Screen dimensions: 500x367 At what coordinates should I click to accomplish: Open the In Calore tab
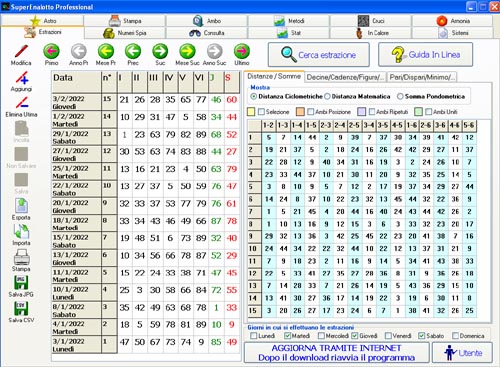(371, 33)
